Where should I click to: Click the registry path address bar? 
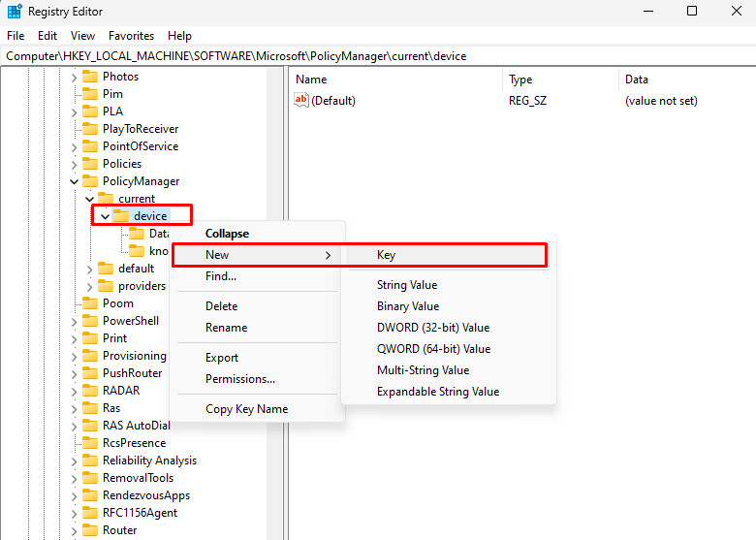coord(378,56)
